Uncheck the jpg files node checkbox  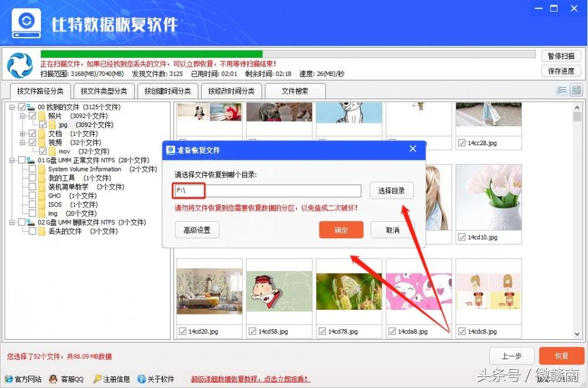tap(43, 125)
